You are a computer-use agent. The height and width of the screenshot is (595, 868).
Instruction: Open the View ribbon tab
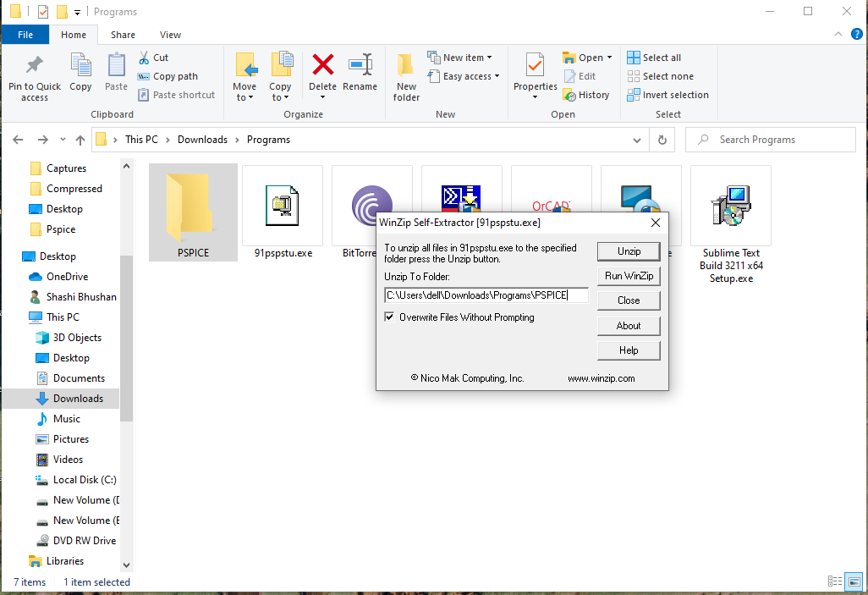[x=170, y=35]
